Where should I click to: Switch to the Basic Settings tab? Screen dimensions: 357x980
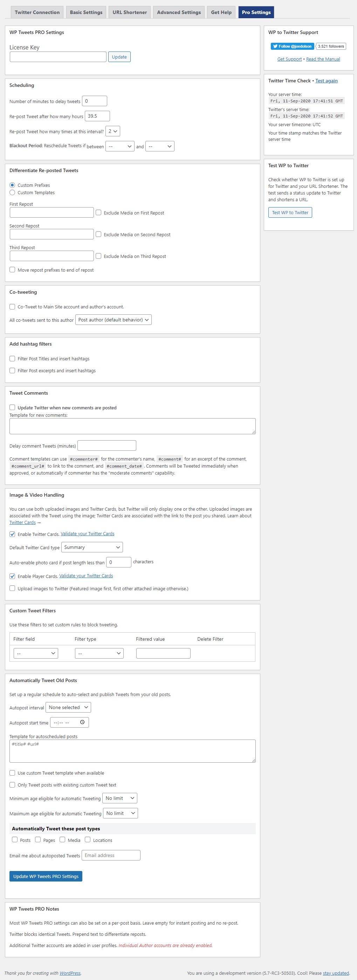click(86, 13)
